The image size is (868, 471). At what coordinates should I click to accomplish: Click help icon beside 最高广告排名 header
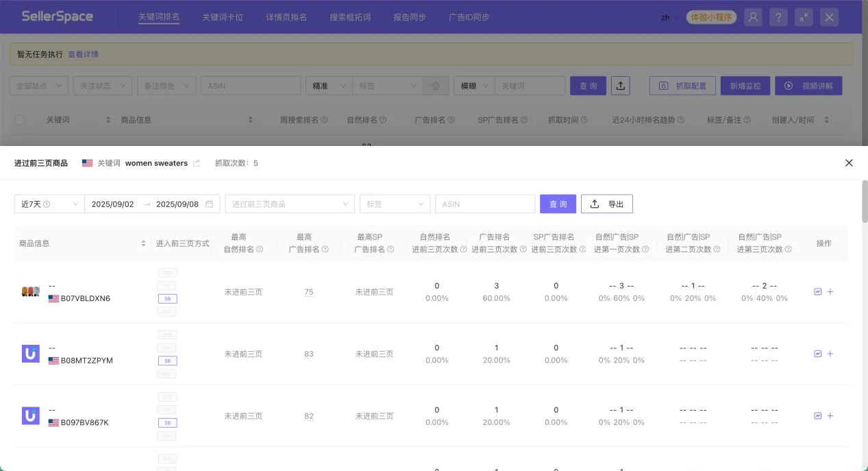click(325, 250)
